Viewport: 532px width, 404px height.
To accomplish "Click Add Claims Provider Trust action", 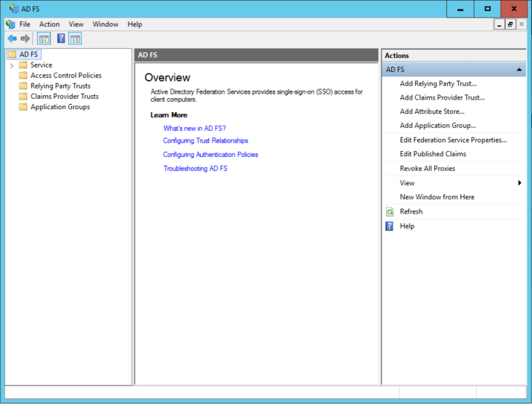I will pos(442,97).
